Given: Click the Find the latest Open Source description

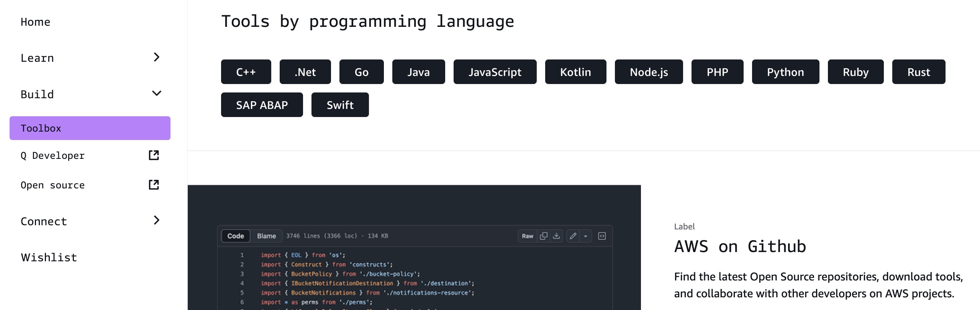Looking at the screenshot, I should pos(819,285).
